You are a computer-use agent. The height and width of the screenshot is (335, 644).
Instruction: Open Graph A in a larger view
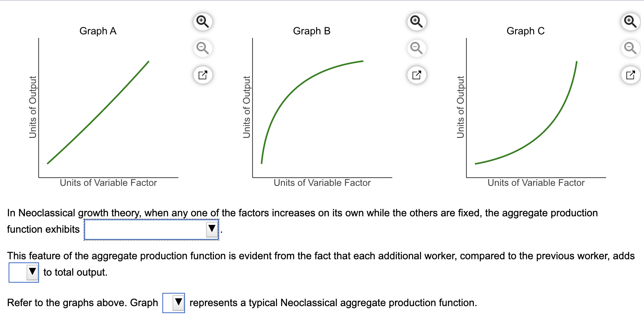[x=202, y=75]
